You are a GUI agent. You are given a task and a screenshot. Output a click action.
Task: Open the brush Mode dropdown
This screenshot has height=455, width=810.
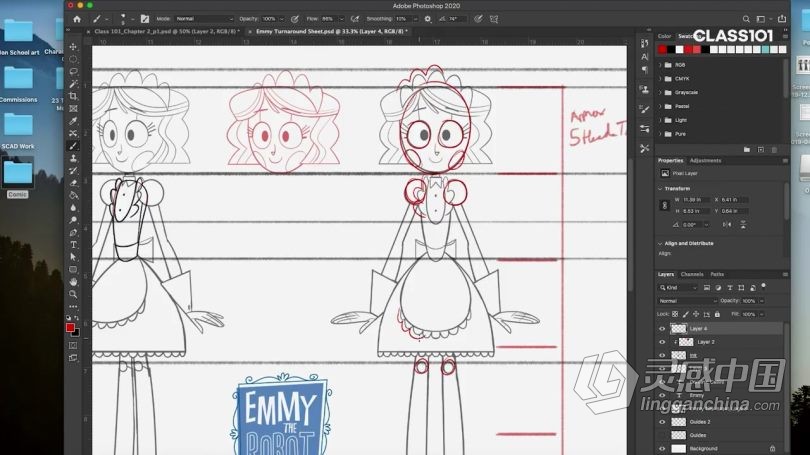tap(204, 19)
